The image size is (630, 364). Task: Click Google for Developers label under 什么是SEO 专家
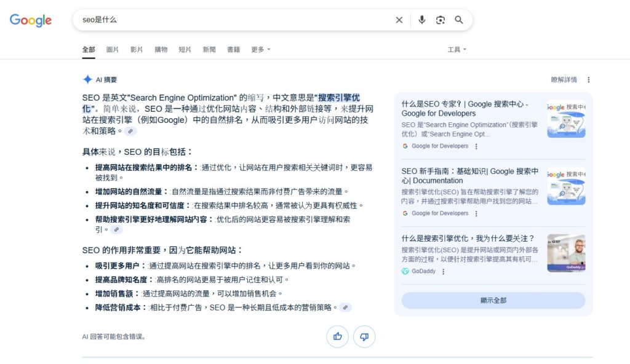coord(440,146)
